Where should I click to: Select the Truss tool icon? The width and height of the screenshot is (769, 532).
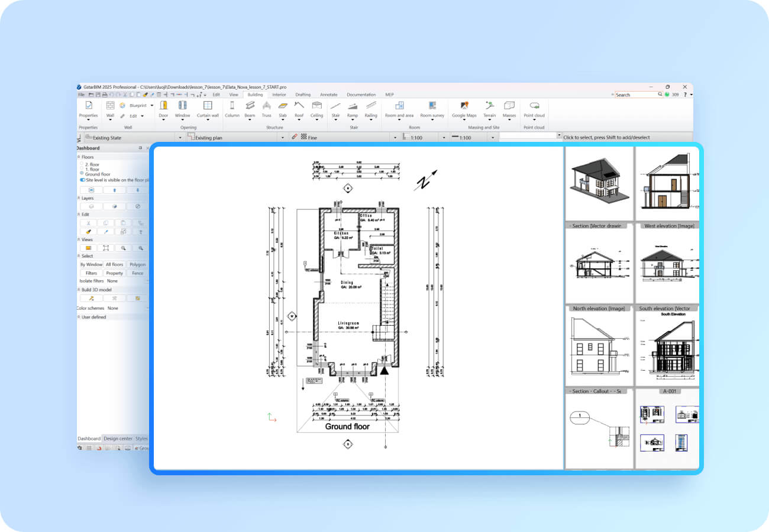coord(267,106)
